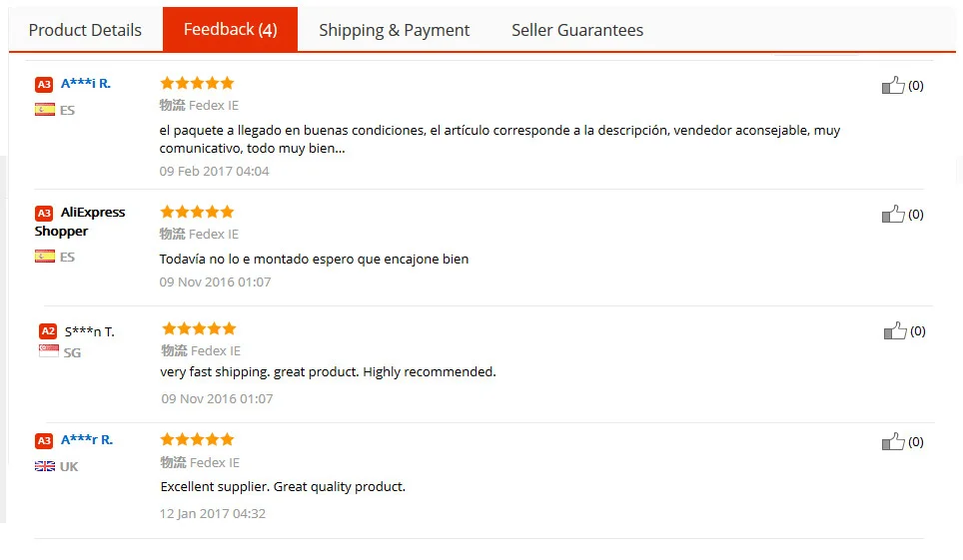Image resolution: width=963 pixels, height=560 pixels.
Task: Select the Feedback (4) tab
Action: click(230, 30)
